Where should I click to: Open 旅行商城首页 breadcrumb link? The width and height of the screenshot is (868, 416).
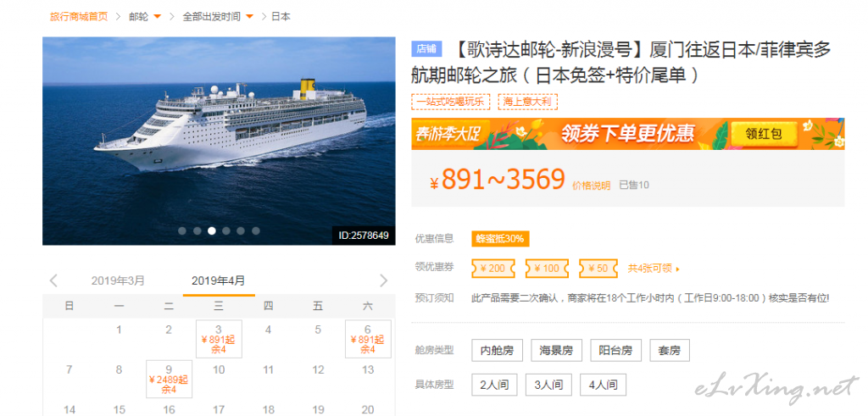point(79,17)
